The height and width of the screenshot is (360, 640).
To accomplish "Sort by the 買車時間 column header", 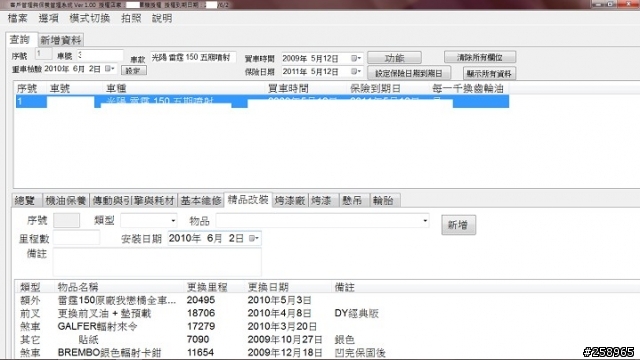I will 306,88.
